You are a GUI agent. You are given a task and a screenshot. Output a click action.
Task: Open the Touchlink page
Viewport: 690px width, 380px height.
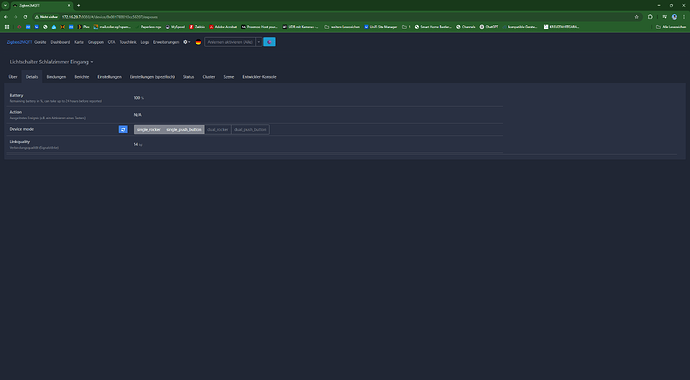point(128,42)
